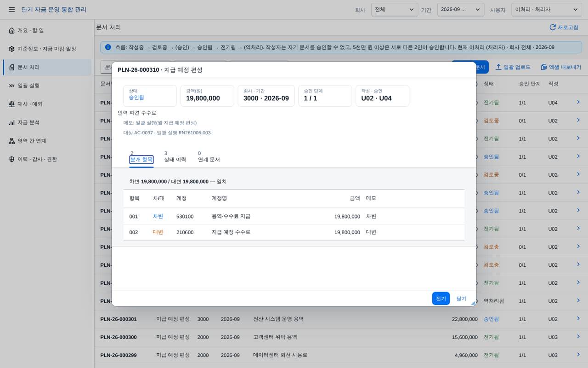Open the hamburger navigation menu
This screenshot has height=368, width=588.
12,10
